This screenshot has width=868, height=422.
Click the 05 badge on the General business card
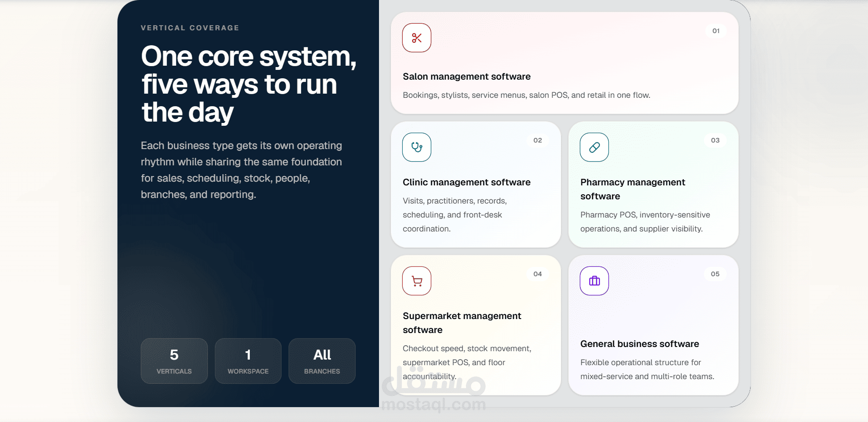(715, 274)
